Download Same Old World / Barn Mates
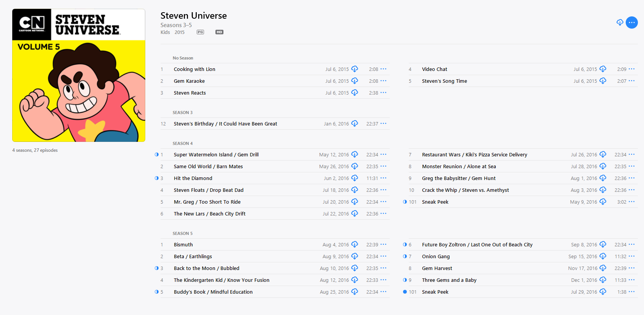Image resolution: width=644 pixels, height=315 pixels. tap(355, 166)
